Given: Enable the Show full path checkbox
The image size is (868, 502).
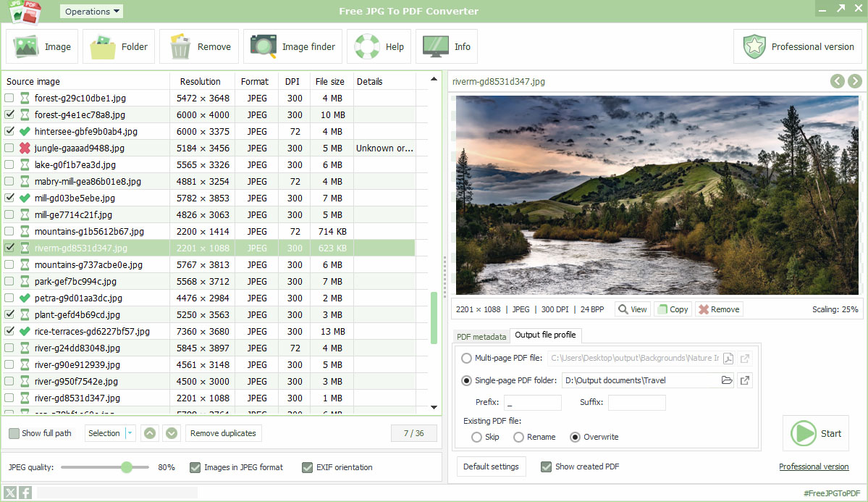Looking at the screenshot, I should pos(12,432).
